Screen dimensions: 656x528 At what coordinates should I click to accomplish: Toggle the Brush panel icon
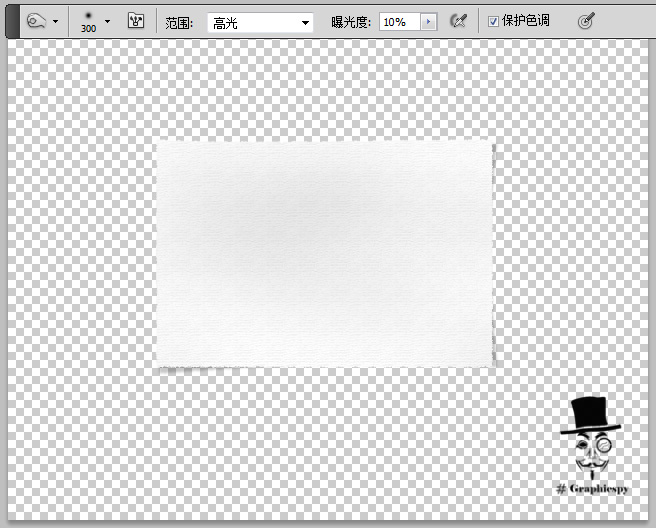[x=136, y=21]
